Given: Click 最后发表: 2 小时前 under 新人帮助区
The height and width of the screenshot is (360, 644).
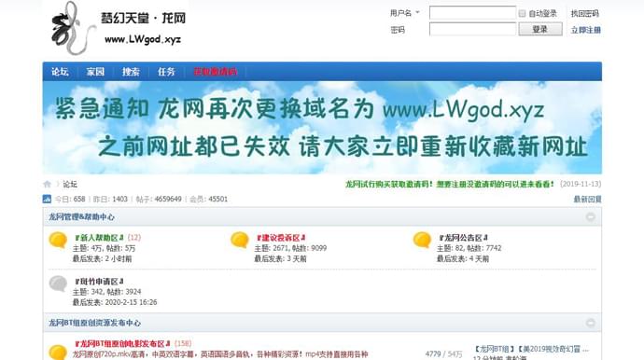Looking at the screenshot, I should (x=103, y=258).
